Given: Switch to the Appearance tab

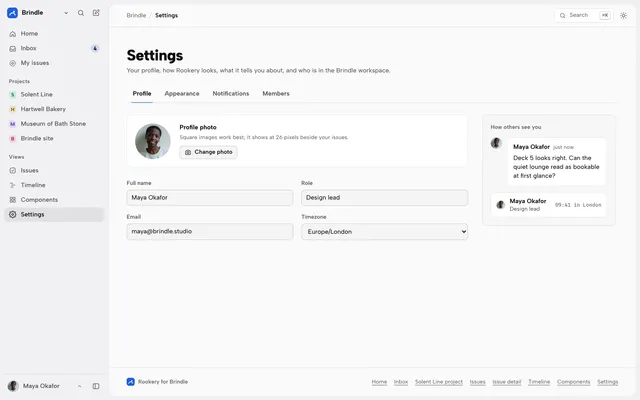Looking at the screenshot, I should [x=182, y=93].
